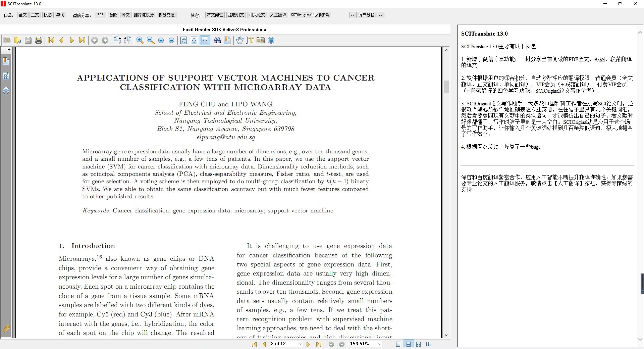Switch to continuous facing pages layout
This screenshot has width=644, height=349.
coord(418,344)
